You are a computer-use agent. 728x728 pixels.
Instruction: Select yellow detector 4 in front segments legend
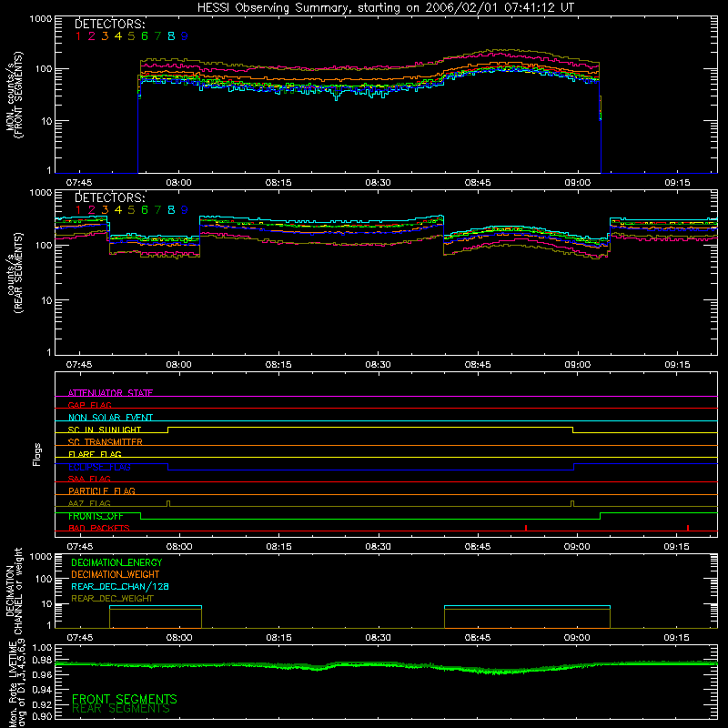click(118, 36)
